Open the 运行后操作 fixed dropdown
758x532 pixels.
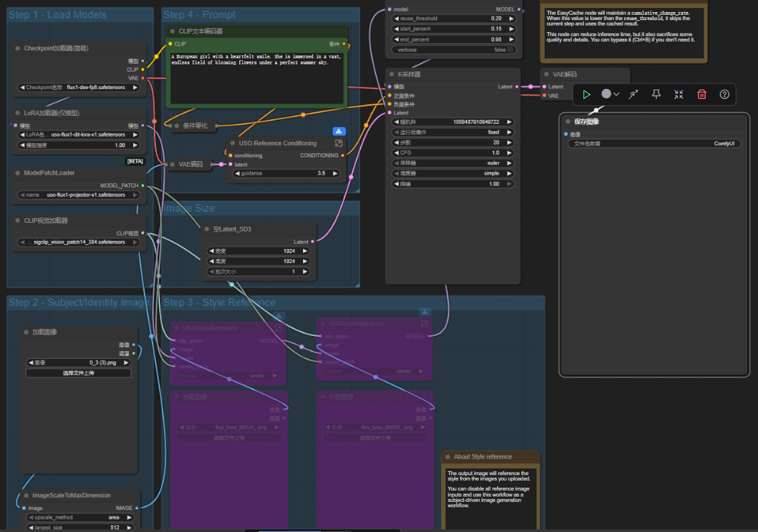pyautogui.click(x=453, y=132)
